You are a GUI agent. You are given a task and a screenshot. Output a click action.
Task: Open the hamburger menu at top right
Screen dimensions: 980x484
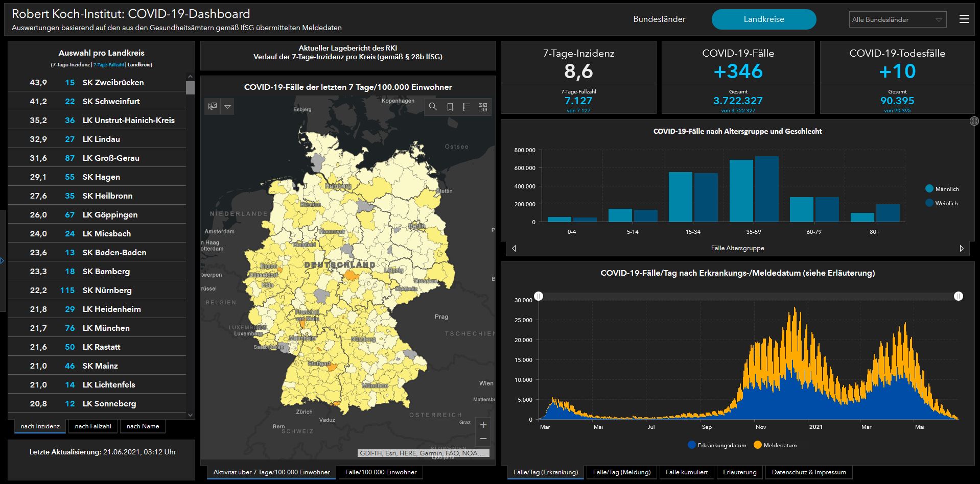click(x=964, y=19)
